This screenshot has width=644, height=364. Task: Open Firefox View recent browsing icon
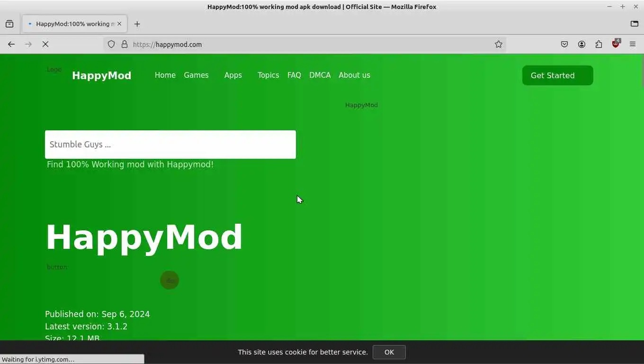click(x=9, y=24)
